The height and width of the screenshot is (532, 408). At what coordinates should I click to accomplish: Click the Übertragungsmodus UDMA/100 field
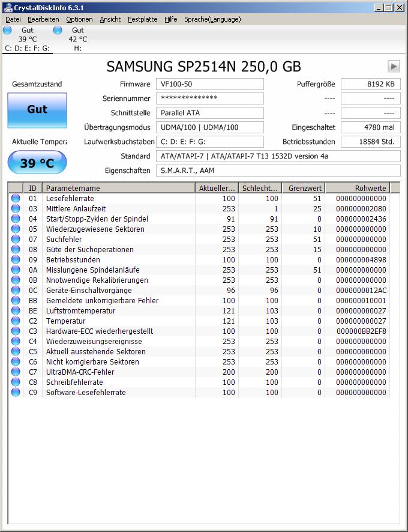(x=209, y=127)
